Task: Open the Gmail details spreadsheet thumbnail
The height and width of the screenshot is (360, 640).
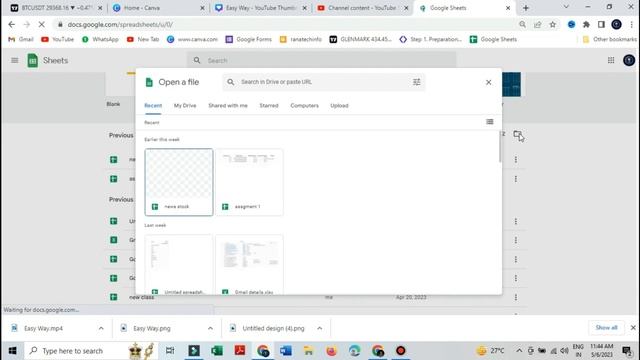Action: [249, 264]
